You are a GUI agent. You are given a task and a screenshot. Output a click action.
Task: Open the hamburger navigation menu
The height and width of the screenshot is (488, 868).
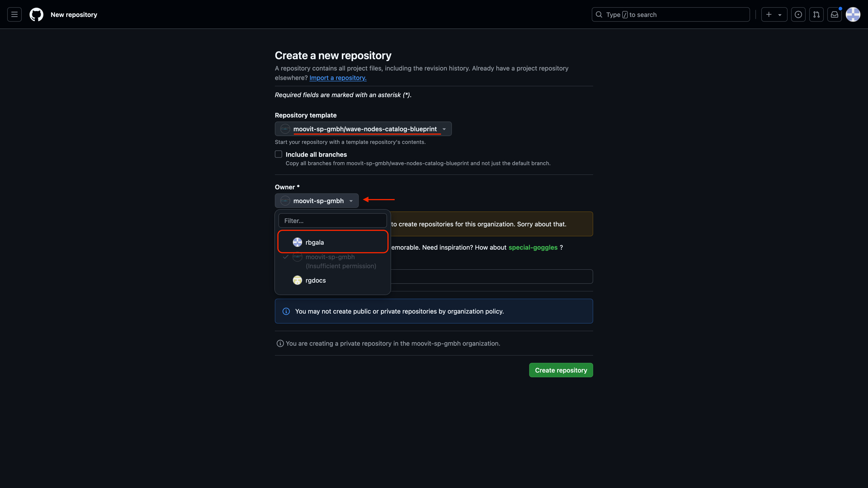point(14,15)
